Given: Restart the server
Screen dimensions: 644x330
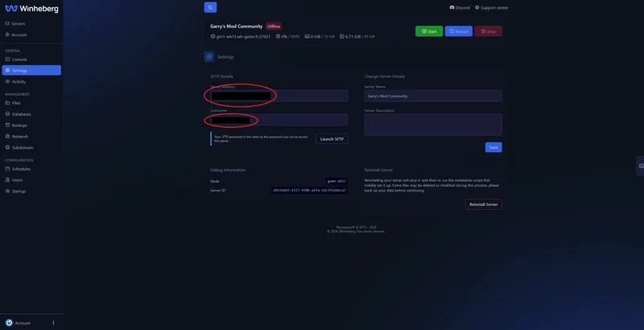Looking at the screenshot, I should pos(458,31).
